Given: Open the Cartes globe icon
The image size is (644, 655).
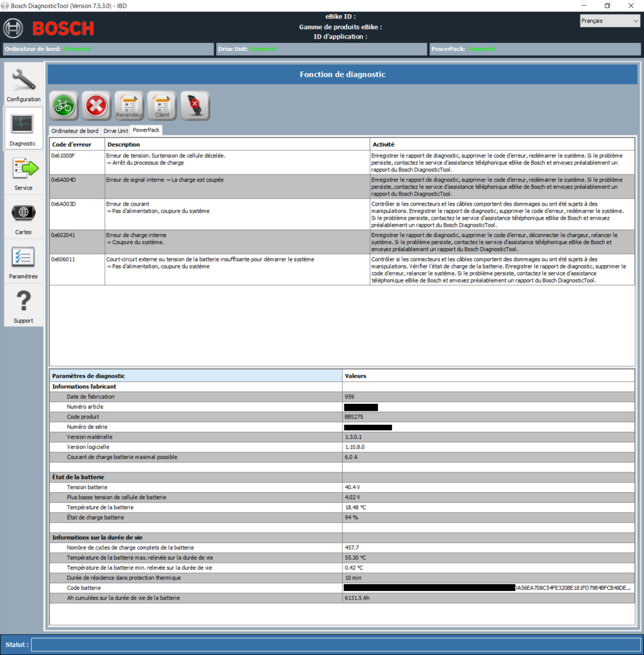Looking at the screenshot, I should tap(23, 212).
